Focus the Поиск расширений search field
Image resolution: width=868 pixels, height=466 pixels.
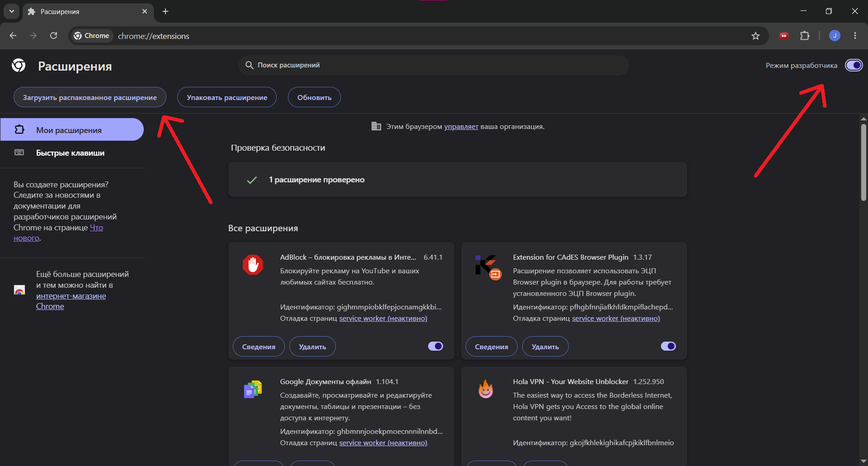[434, 65]
